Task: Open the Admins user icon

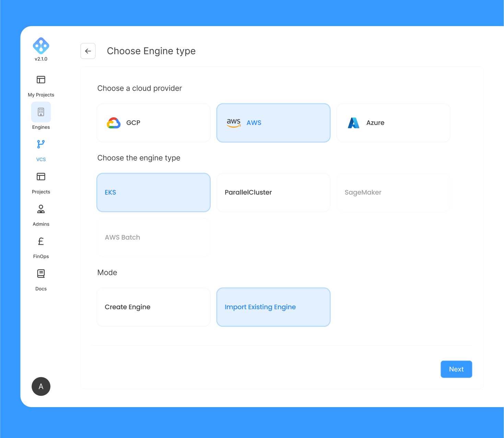Action: [41, 209]
